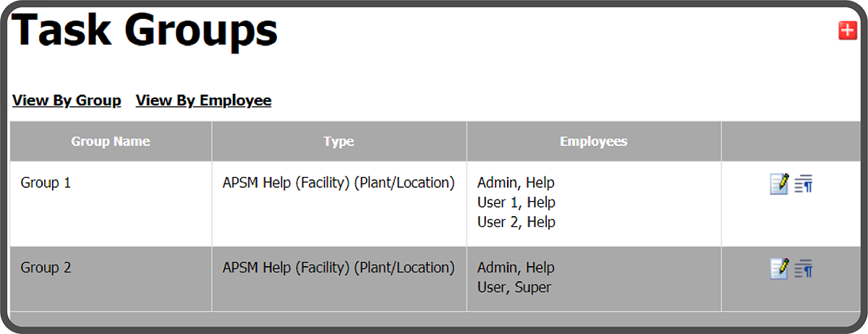Edit Group 2 with the pencil icon

(x=779, y=269)
